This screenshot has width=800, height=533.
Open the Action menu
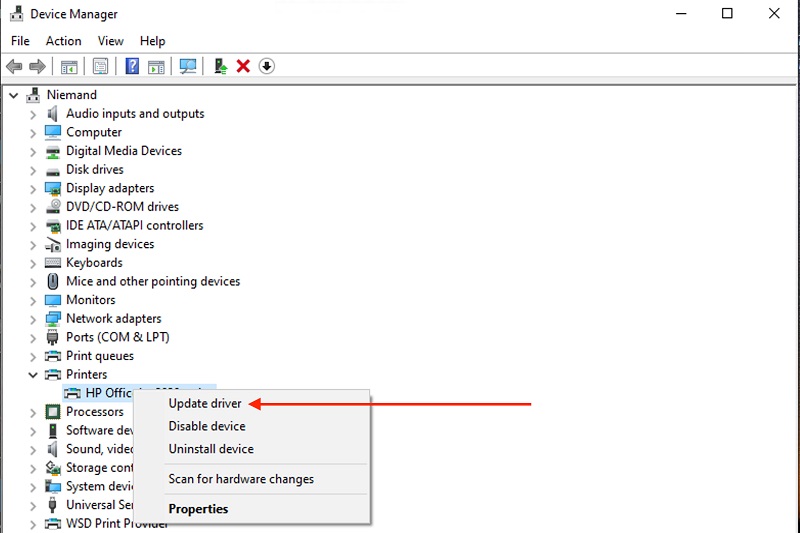63,41
